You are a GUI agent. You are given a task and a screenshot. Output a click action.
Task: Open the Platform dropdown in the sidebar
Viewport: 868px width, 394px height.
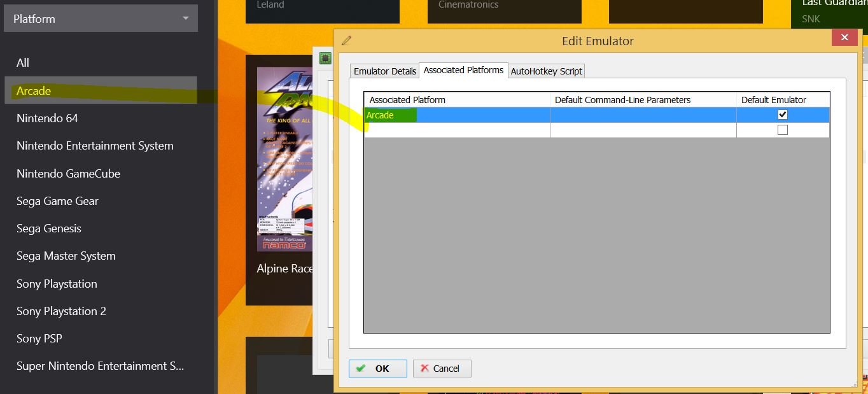[101, 18]
